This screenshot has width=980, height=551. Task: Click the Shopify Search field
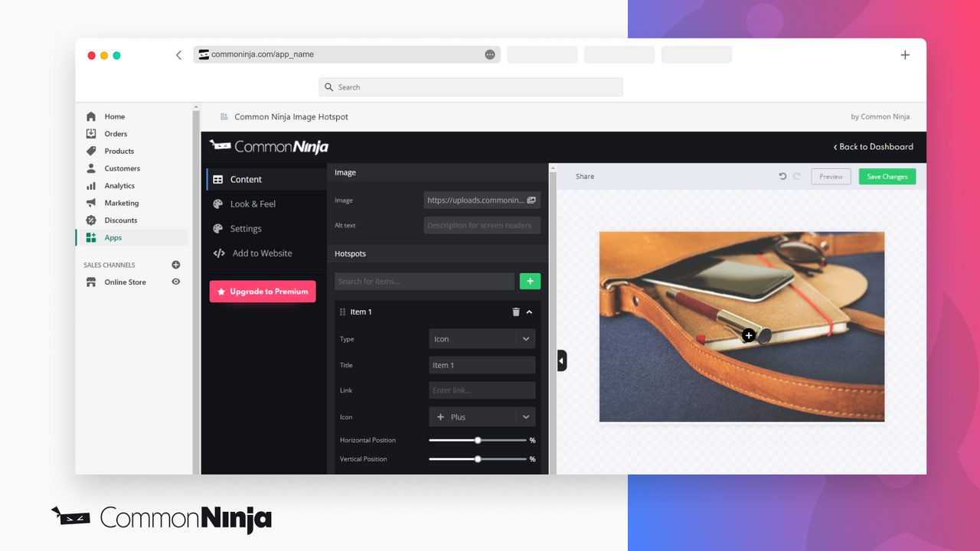click(471, 87)
